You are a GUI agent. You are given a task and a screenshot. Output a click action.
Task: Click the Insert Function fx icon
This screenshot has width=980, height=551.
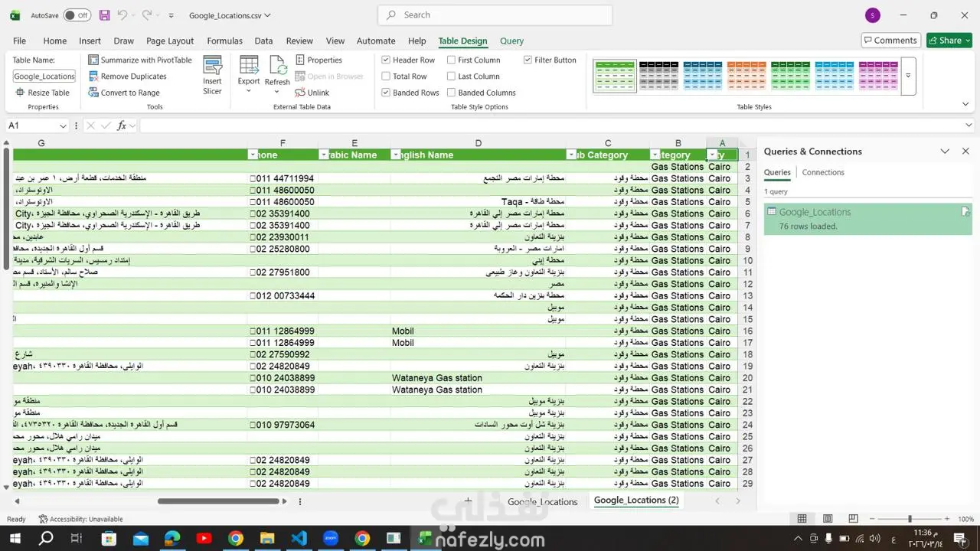[122, 126]
